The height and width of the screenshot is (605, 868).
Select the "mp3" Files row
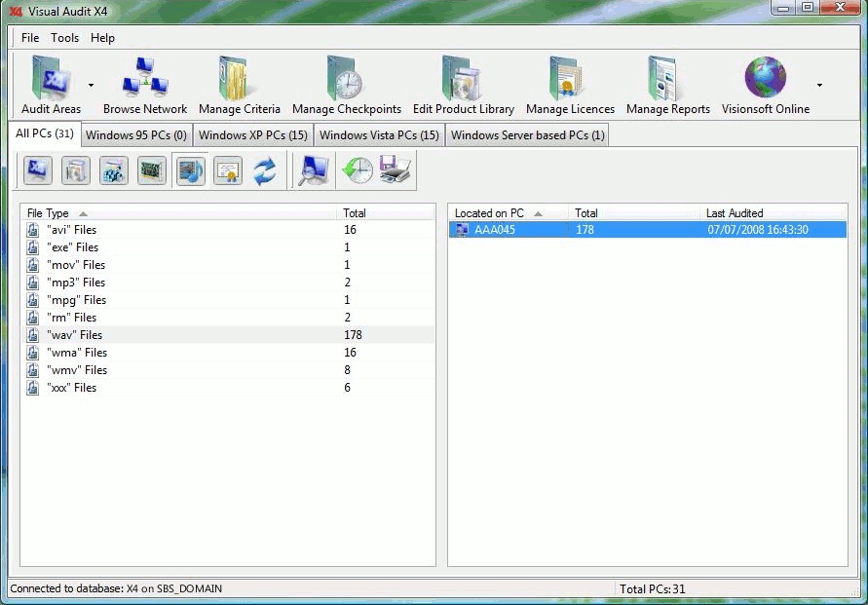228,283
